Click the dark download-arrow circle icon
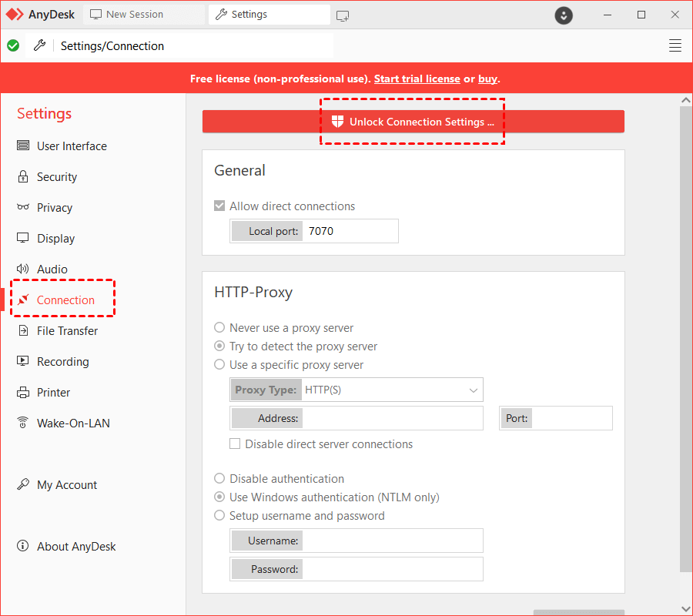The height and width of the screenshot is (616, 693). (564, 15)
